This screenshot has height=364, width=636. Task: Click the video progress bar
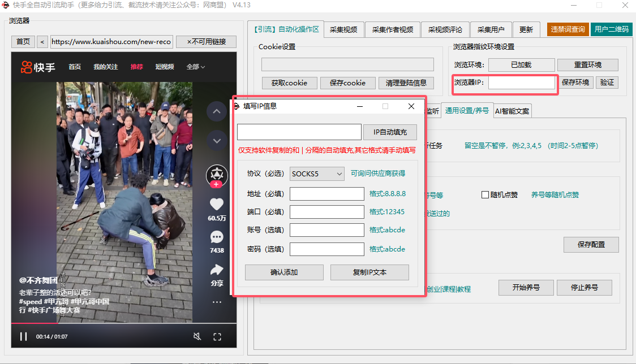click(x=124, y=323)
